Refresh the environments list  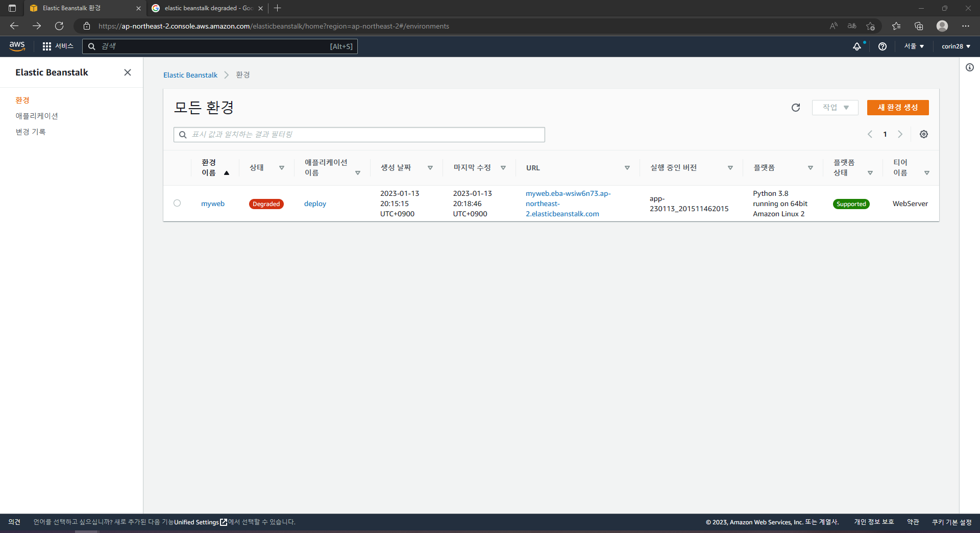[796, 108]
